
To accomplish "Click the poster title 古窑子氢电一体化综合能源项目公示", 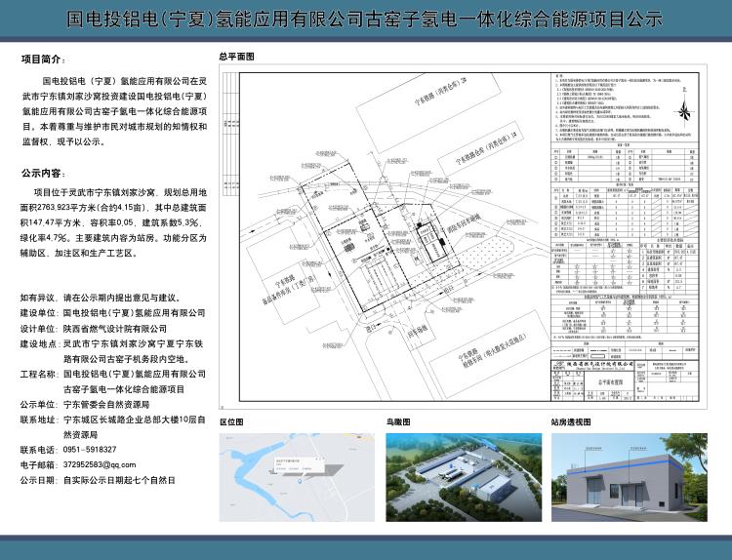I will (514, 20).
